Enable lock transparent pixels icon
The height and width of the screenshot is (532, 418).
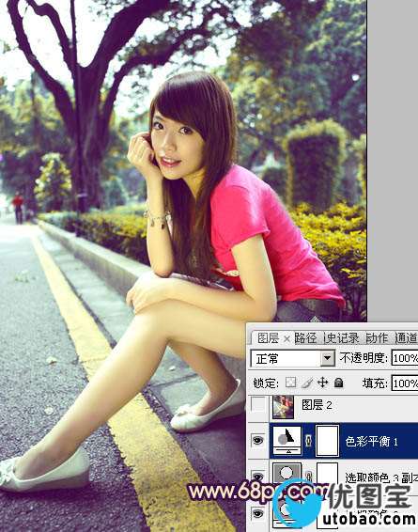point(290,383)
